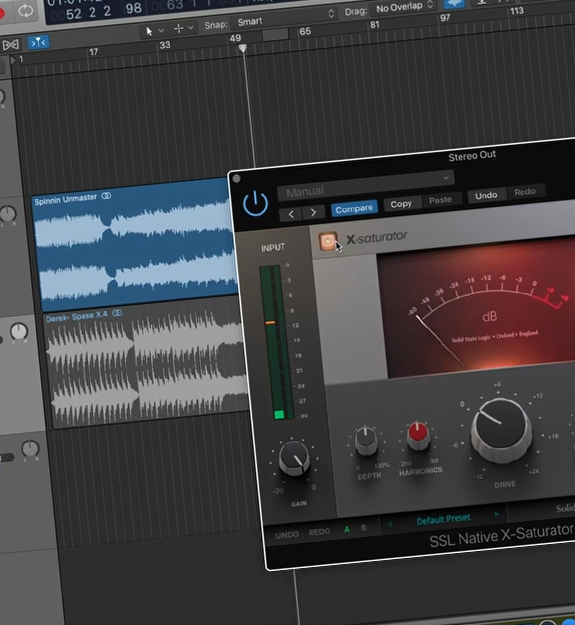Click the bowtie Flex icon
The height and width of the screenshot is (625, 575).
[x=11, y=45]
